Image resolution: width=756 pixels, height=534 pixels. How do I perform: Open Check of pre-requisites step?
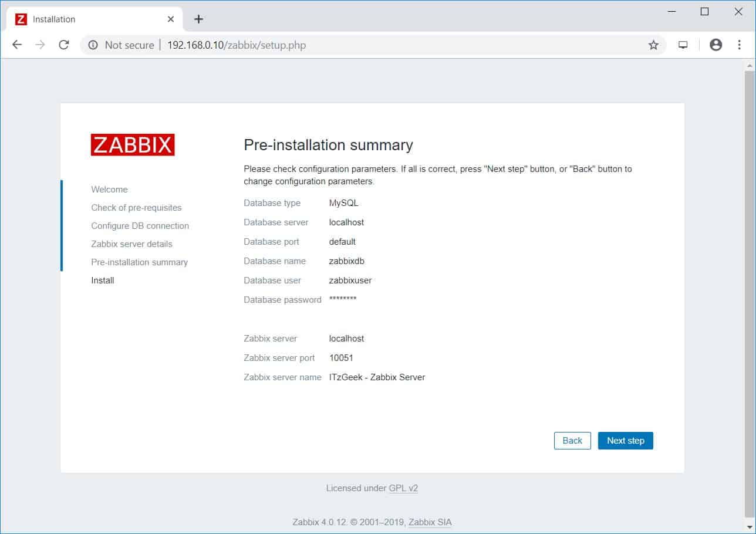click(136, 208)
